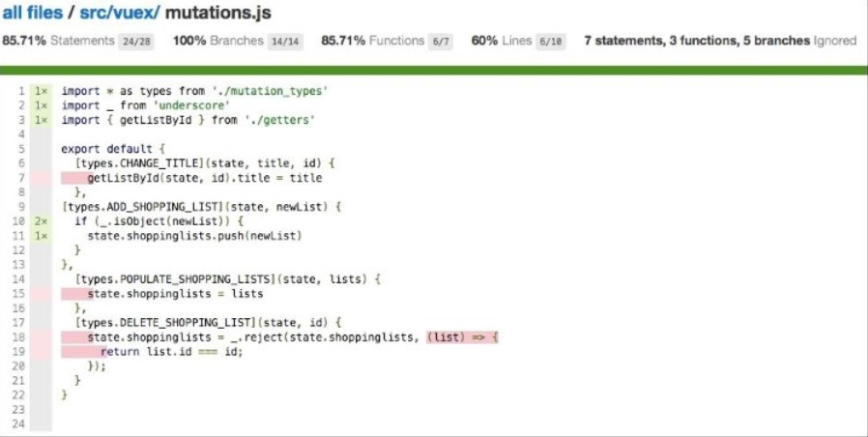This screenshot has width=868, height=437.
Task: Click line number 18 in gutter
Action: click(x=19, y=337)
